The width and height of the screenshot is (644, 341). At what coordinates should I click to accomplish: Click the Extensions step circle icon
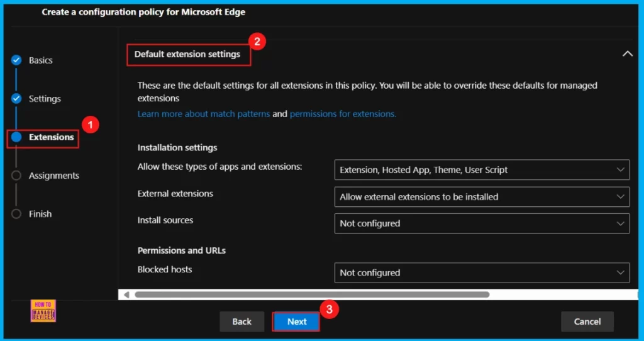click(16, 137)
